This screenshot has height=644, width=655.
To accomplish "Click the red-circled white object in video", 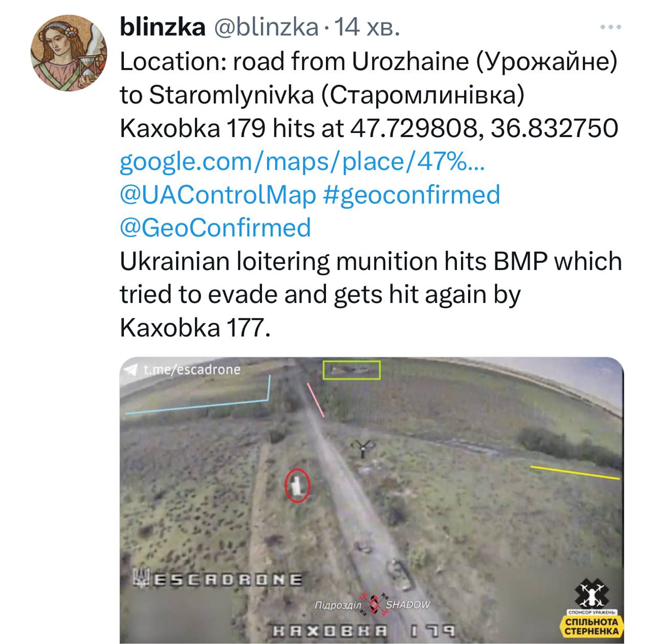I will [x=297, y=485].
